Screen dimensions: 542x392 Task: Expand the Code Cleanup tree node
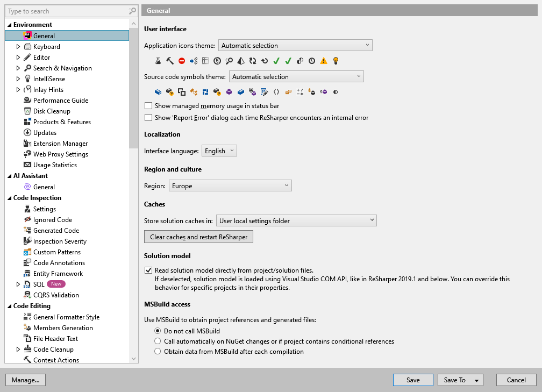[18, 349]
